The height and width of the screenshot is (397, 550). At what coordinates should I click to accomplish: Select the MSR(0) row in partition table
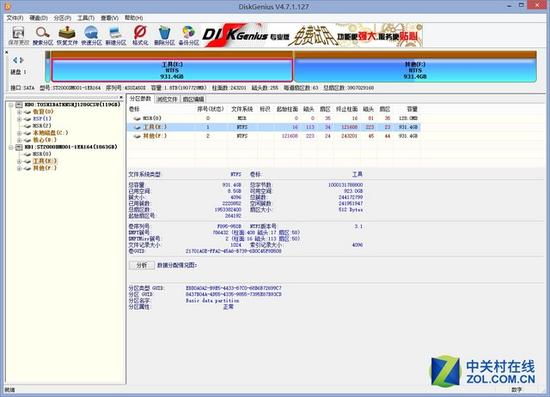click(x=274, y=119)
